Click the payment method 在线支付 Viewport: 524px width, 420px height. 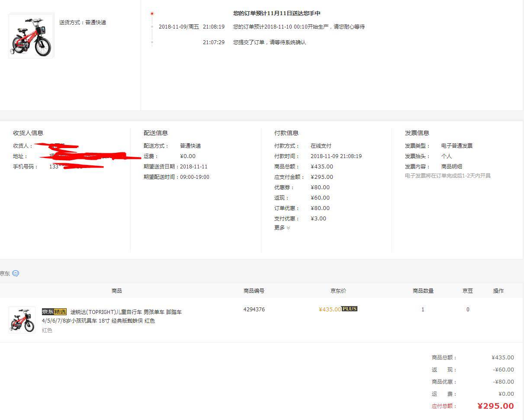(321, 146)
